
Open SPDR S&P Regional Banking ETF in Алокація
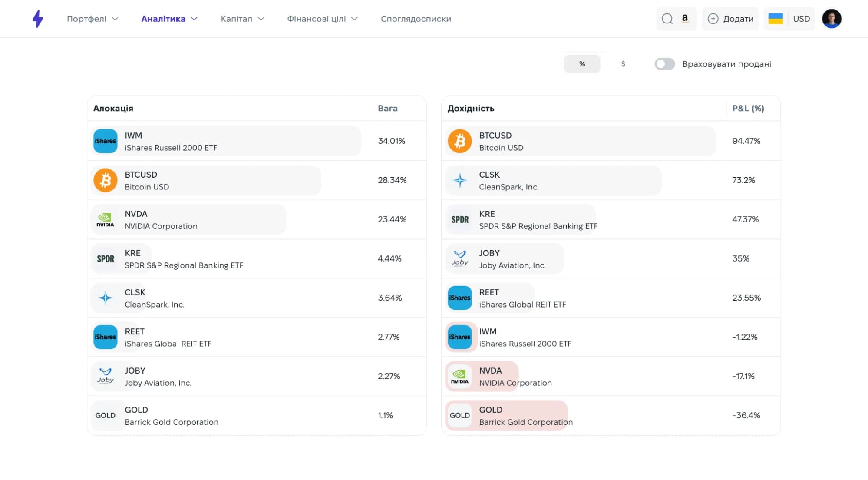(x=184, y=265)
